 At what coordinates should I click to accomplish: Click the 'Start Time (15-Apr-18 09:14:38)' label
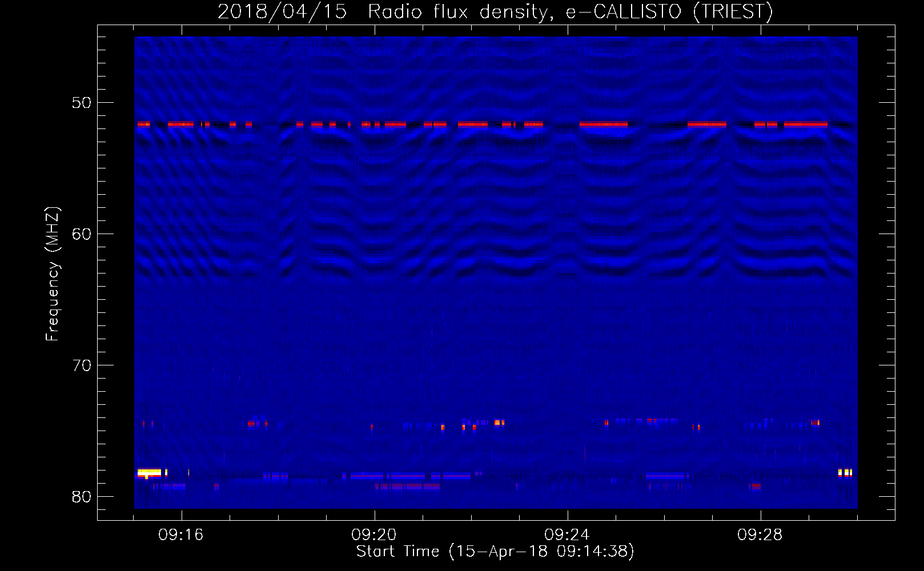click(495, 551)
